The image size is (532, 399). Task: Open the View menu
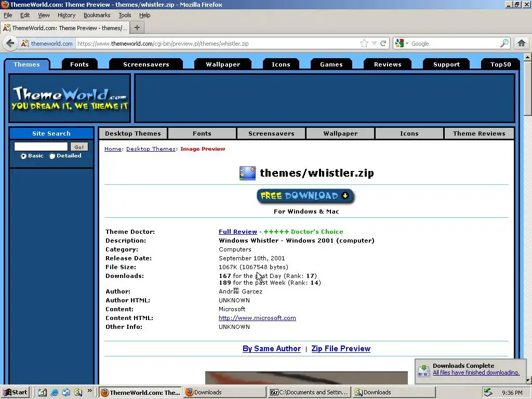[x=44, y=15]
